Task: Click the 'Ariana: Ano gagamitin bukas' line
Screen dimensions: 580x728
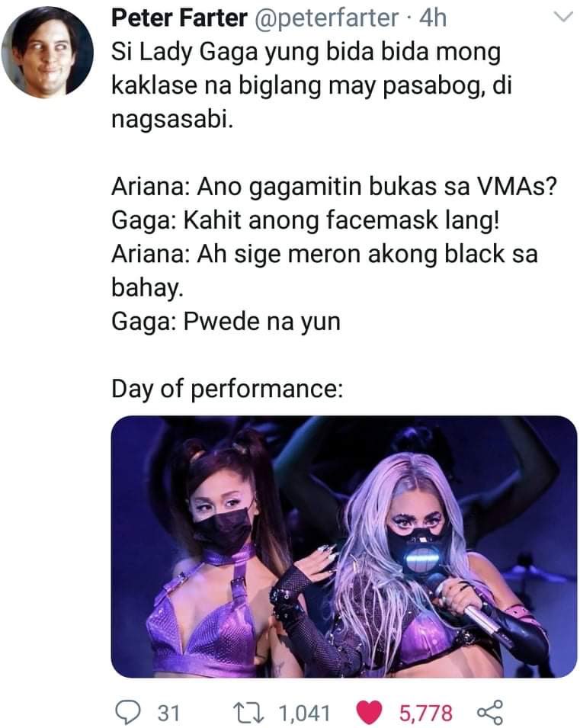Action: coord(334,187)
